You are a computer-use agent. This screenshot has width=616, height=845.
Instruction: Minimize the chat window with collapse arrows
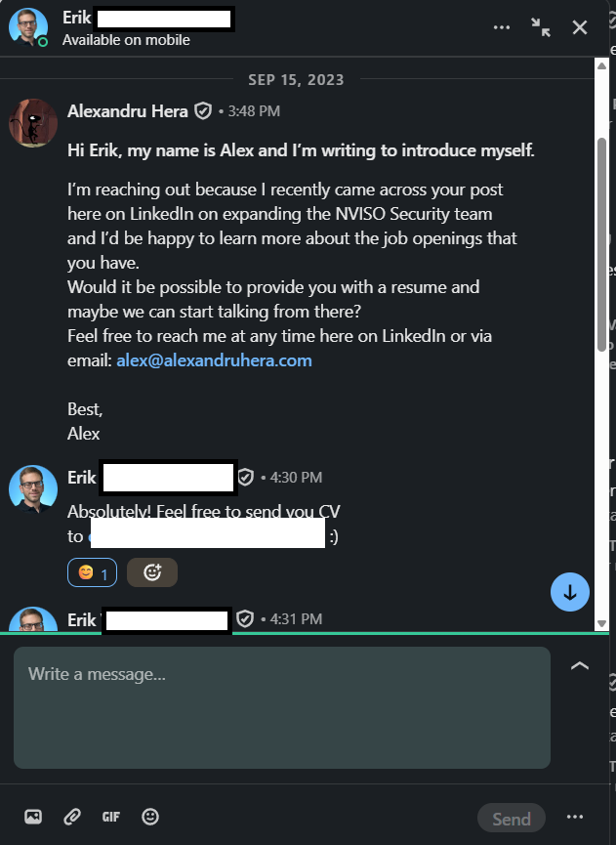[x=541, y=27]
